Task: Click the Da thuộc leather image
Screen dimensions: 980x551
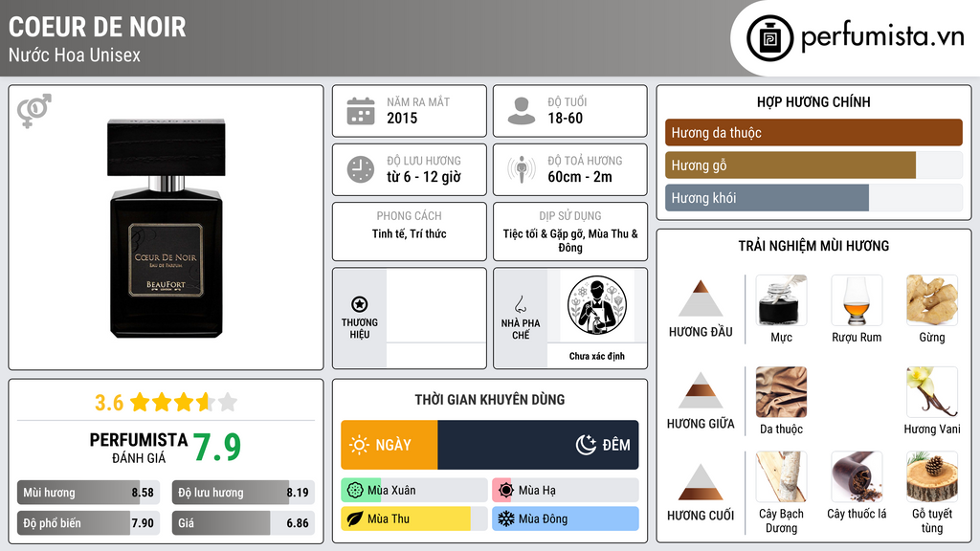Action: click(781, 392)
